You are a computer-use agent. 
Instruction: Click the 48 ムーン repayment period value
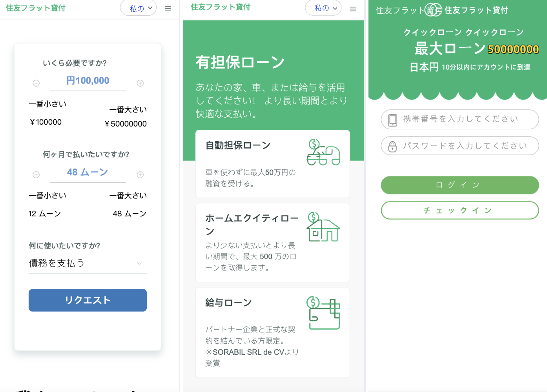pos(88,172)
